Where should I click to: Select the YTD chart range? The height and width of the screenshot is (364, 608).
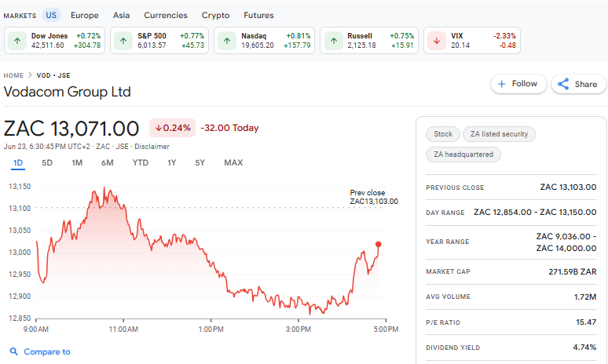(141, 162)
